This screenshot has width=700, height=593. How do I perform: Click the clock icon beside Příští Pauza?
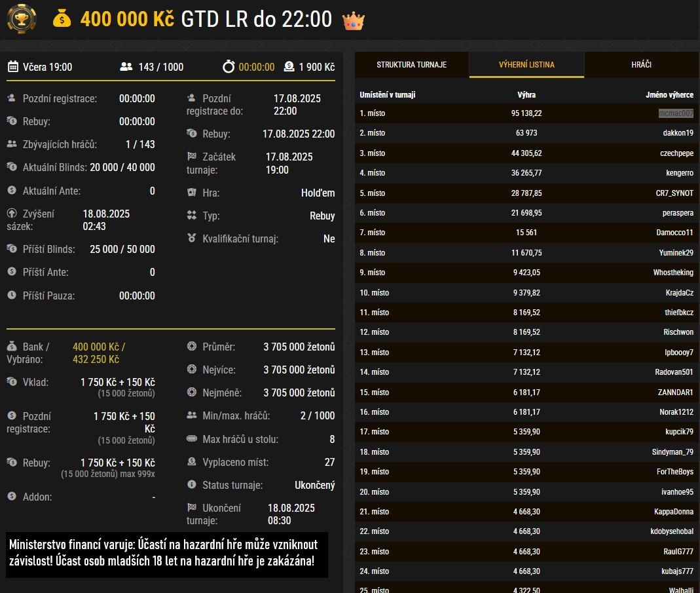click(x=12, y=296)
